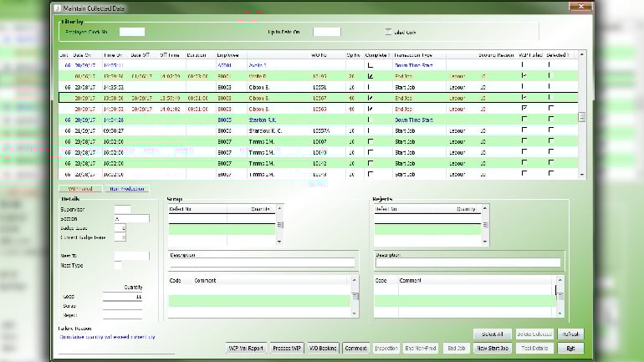644x362 pixels.
Task: Click the main grid vertical scrollbar
Action: point(582,115)
